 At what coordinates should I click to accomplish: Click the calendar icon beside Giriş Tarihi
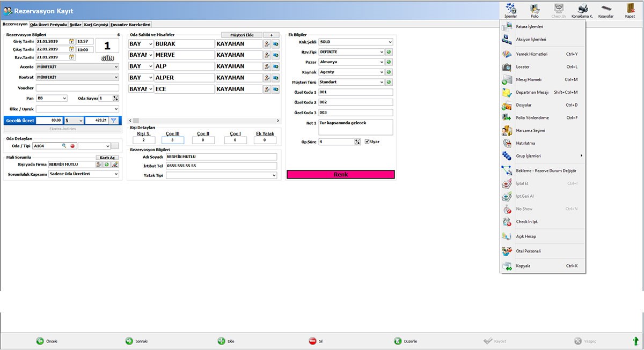pos(71,41)
